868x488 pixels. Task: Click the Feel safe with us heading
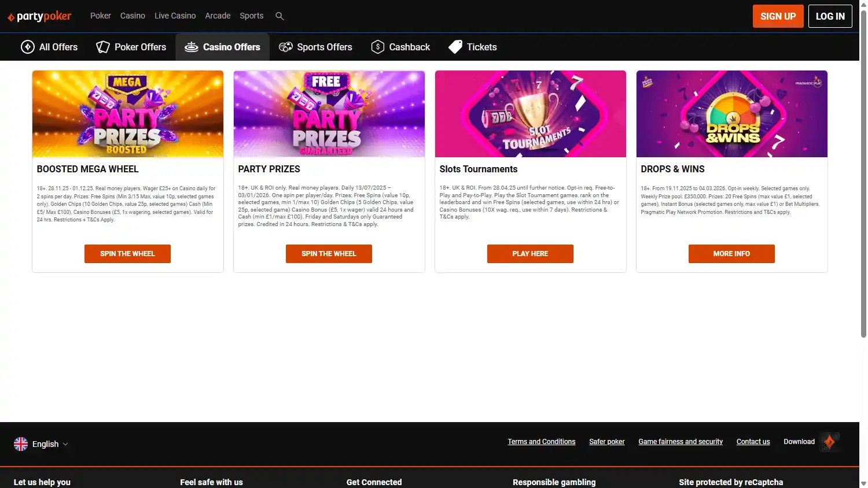coord(211,482)
